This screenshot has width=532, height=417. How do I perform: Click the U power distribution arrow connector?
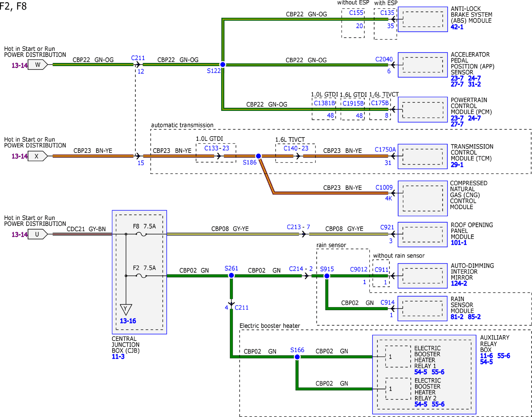[37, 234]
